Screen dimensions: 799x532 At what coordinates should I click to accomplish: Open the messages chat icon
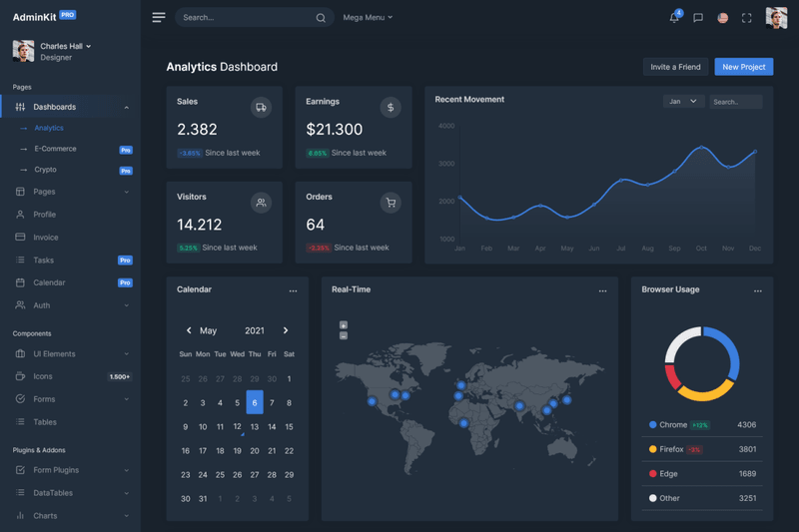(x=698, y=18)
